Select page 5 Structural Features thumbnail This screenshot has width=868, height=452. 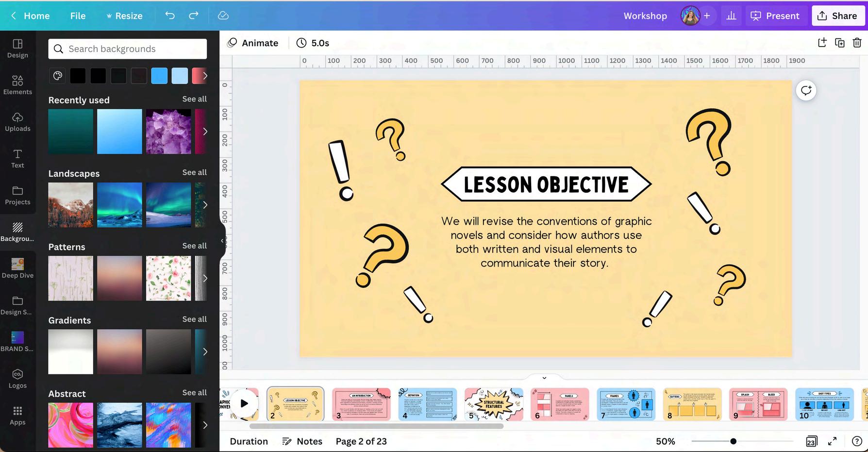pos(494,404)
